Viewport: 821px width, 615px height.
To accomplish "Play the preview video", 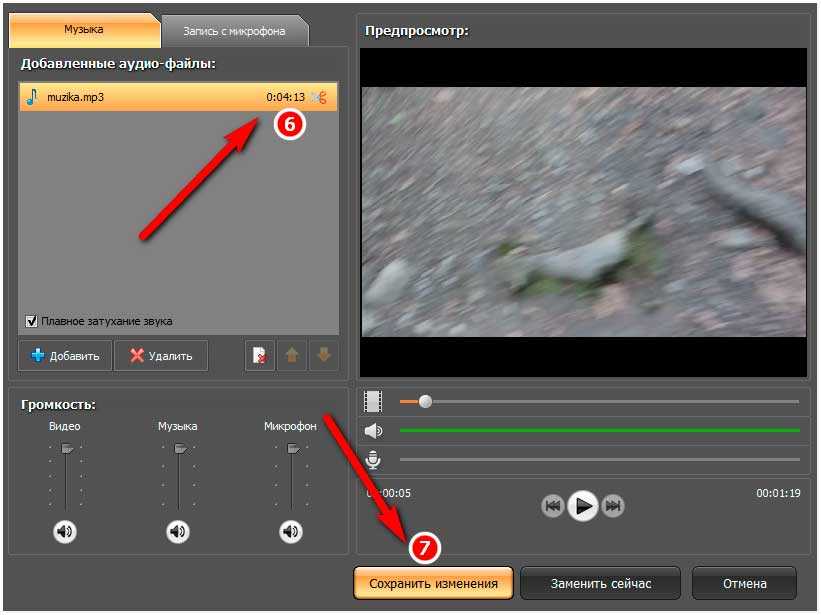I will [583, 506].
